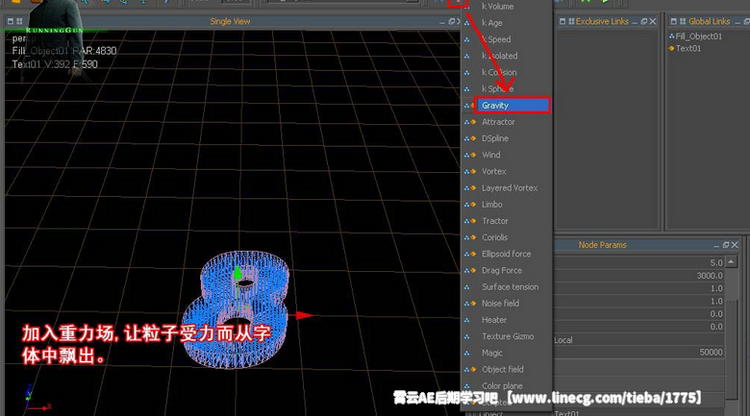Undock the Node Params panel

[726, 245]
